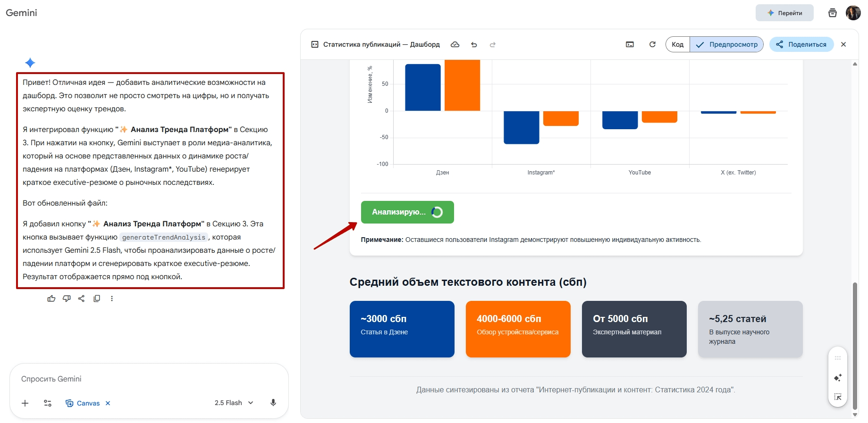Click the ~5,25 статей grey card
This screenshot has width=868, height=423.
click(750, 329)
